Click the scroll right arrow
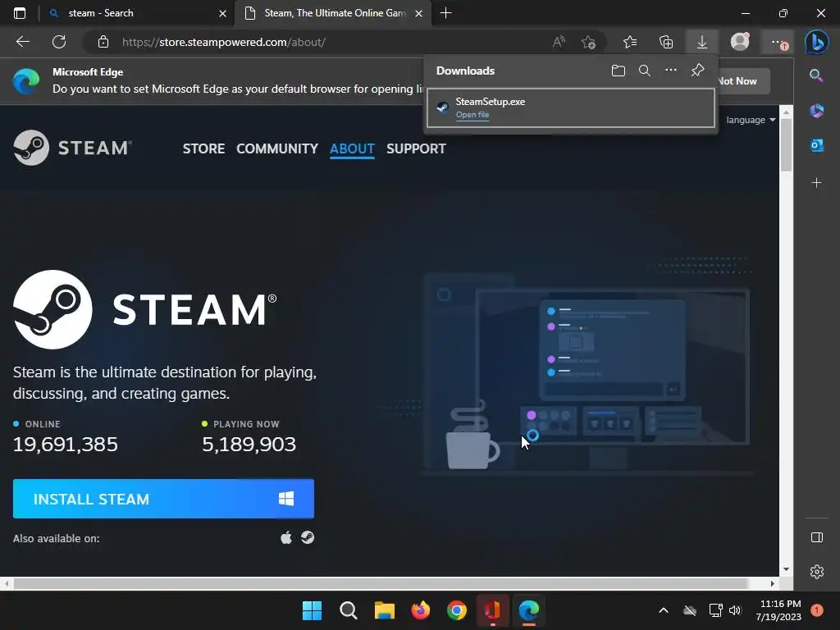 click(773, 583)
